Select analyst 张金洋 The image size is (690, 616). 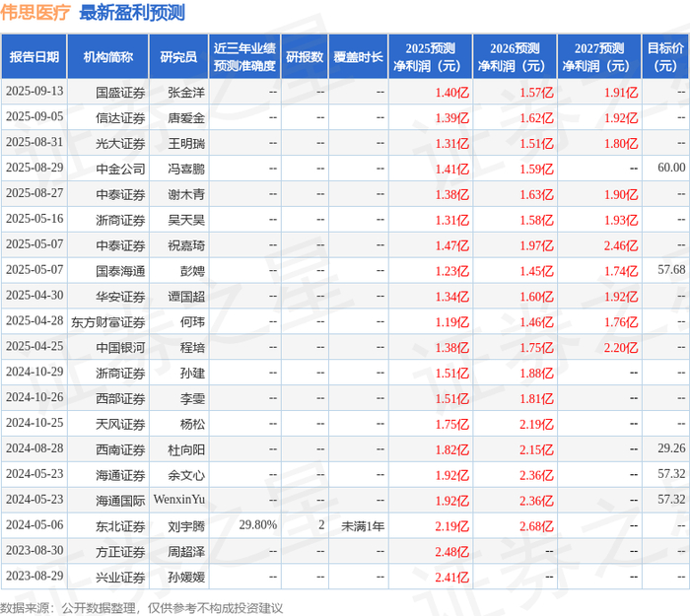coord(186,93)
